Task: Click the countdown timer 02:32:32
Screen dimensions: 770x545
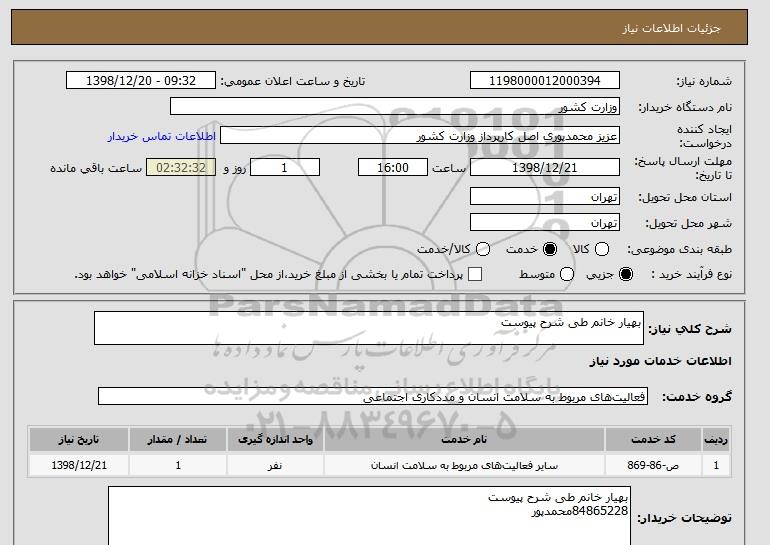Action: tap(181, 167)
